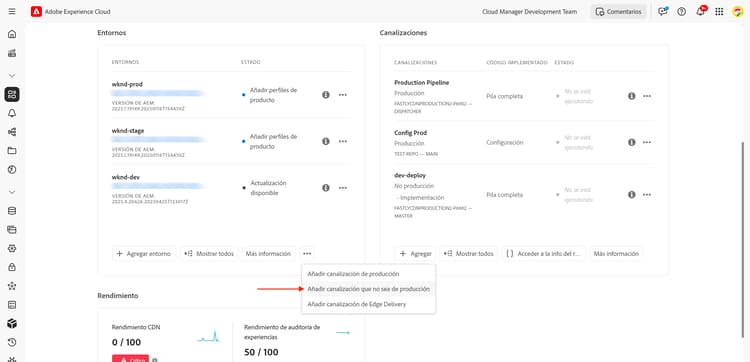
Task: Click the Adobe Experience Cloud logo
Action: 36,11
